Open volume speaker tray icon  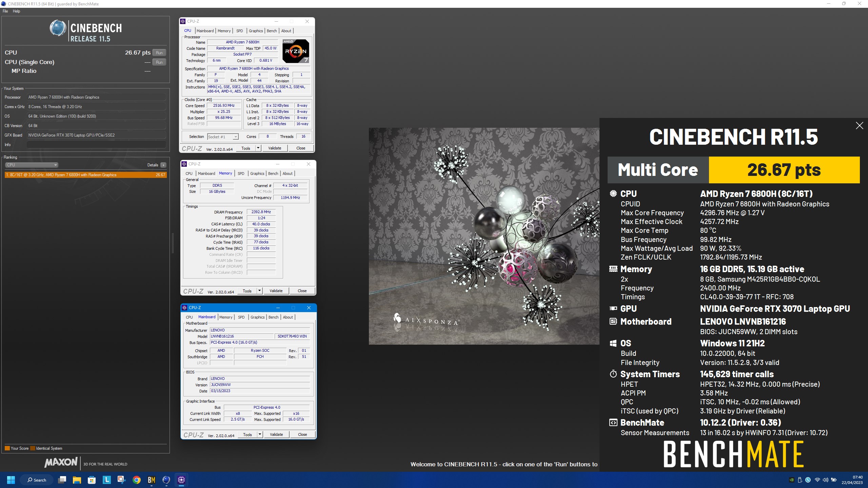pyautogui.click(x=826, y=480)
